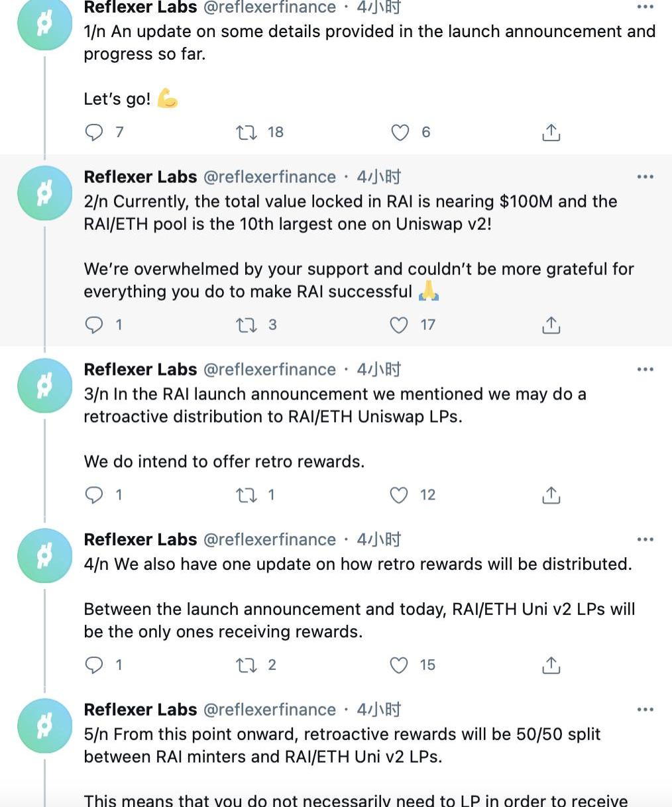The height and width of the screenshot is (807, 672).
Task: Reply to the 4/n rewards distribution tweet
Action: 95,665
